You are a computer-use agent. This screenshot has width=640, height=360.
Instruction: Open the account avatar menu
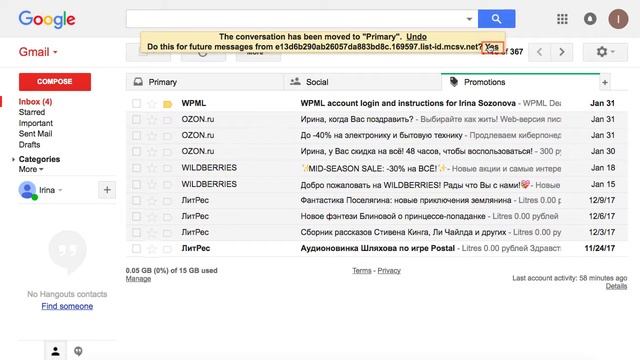point(618,19)
